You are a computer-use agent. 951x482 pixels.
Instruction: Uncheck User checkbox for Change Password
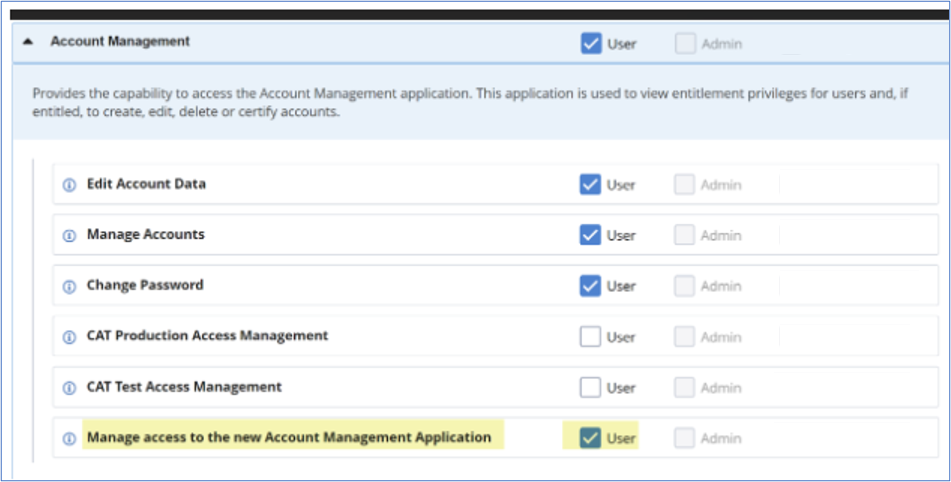click(x=590, y=286)
